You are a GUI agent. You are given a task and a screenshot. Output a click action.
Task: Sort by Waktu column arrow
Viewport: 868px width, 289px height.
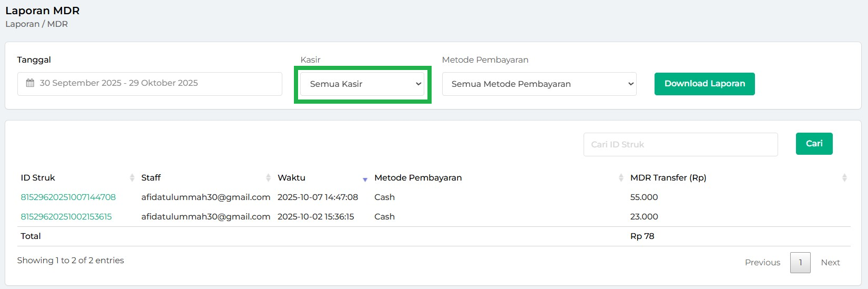(365, 180)
